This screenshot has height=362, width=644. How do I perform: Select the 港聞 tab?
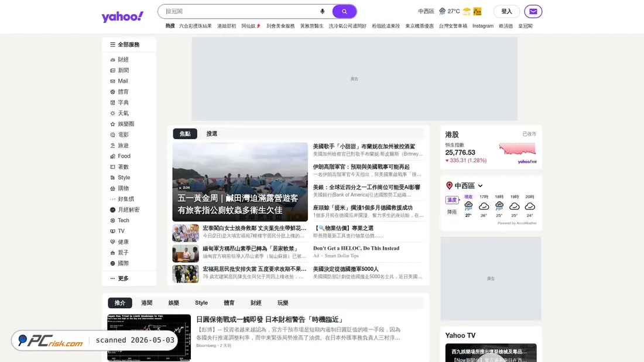[146, 303]
